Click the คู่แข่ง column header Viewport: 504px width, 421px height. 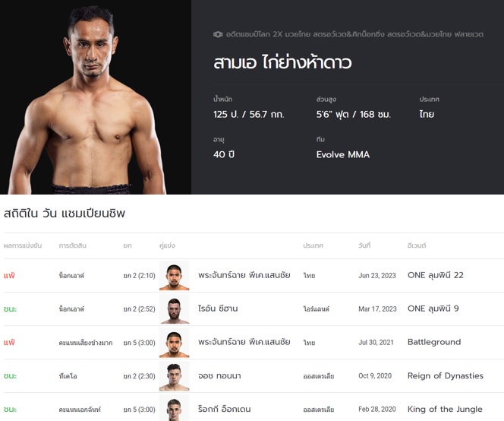point(167,245)
